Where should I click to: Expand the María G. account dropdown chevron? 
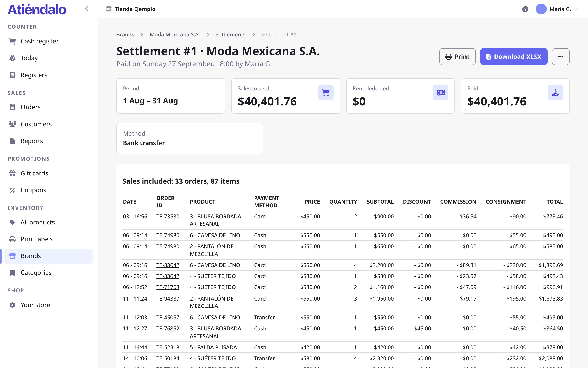tap(576, 9)
